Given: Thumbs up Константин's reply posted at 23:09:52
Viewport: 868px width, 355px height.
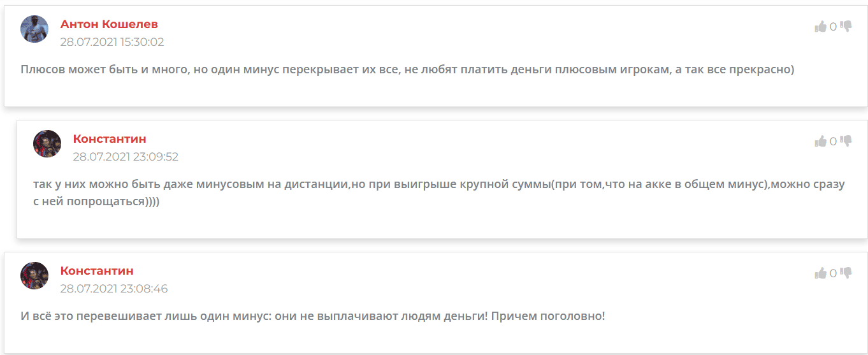Looking at the screenshot, I should coord(820,141).
